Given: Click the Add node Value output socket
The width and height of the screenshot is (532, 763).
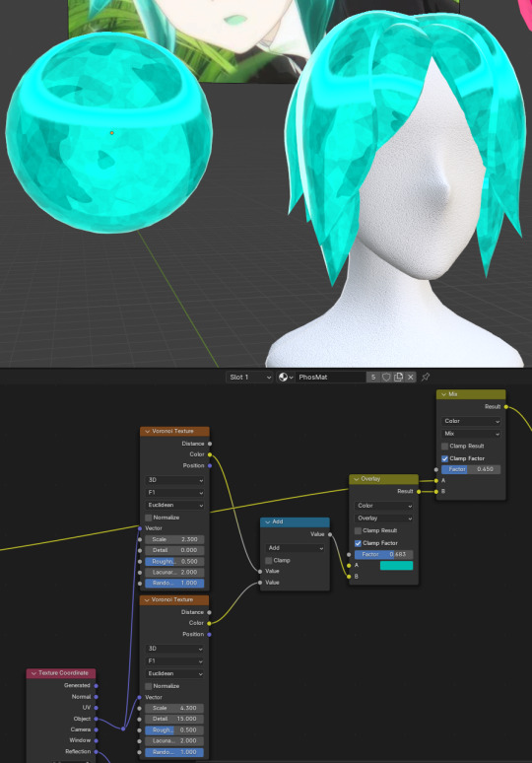Looking at the screenshot, I should pos(330,534).
